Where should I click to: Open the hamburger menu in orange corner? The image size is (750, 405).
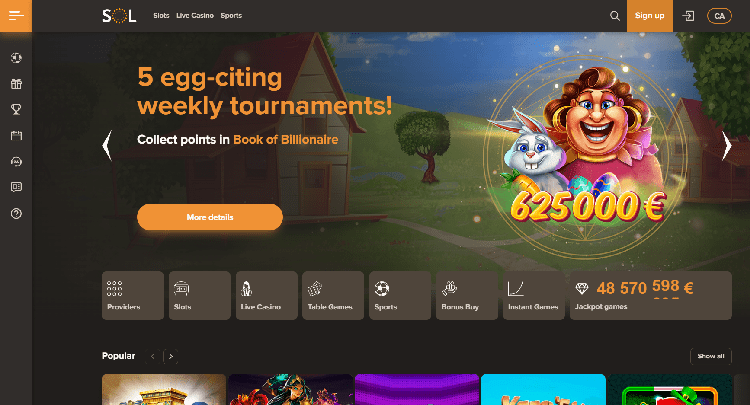pos(16,16)
